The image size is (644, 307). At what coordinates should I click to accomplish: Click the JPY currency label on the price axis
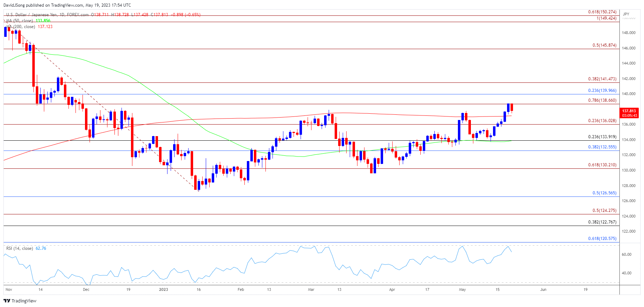pos(626,14)
